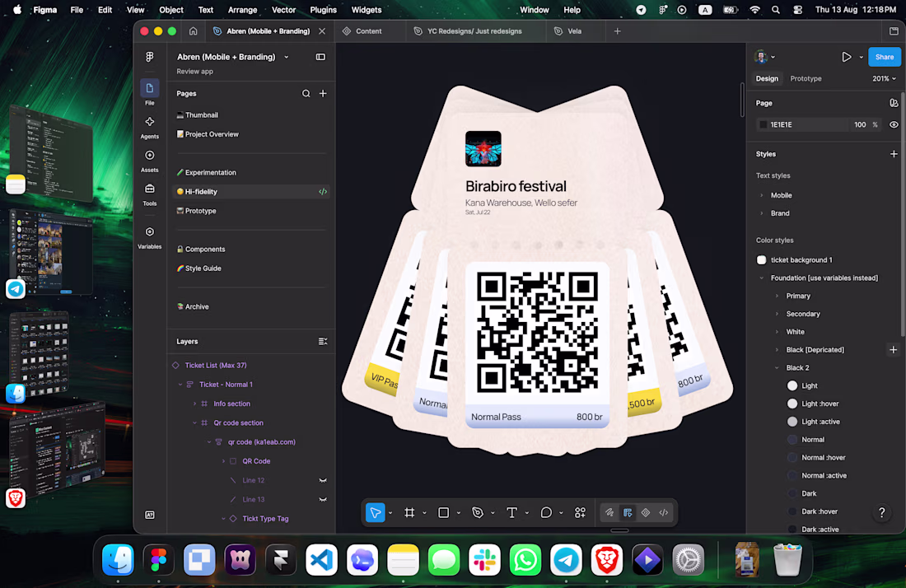Select the File sidebar panel icon

(150, 88)
